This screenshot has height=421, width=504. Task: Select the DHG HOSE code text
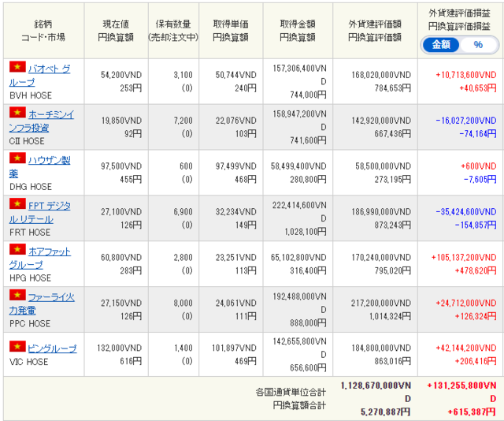coord(31,187)
